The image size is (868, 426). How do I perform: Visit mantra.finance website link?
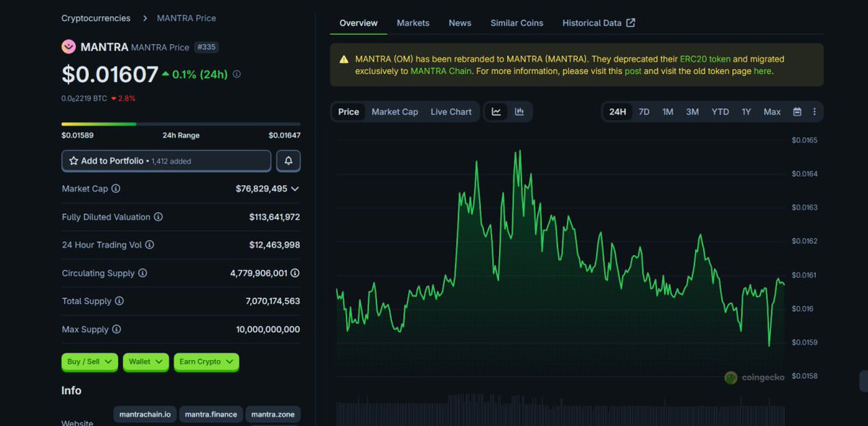[x=210, y=414]
